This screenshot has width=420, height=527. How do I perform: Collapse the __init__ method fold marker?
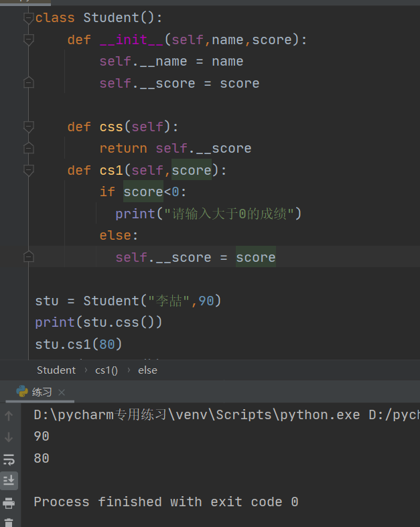coord(28,40)
